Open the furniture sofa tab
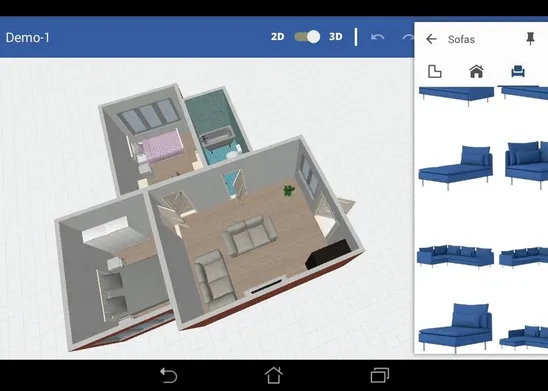The height and width of the screenshot is (391, 548). point(518,71)
